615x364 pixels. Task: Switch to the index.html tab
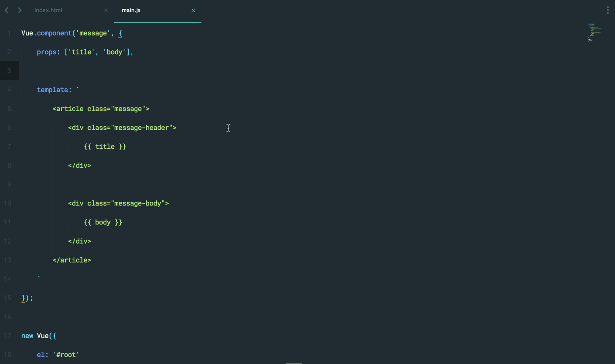pos(48,10)
